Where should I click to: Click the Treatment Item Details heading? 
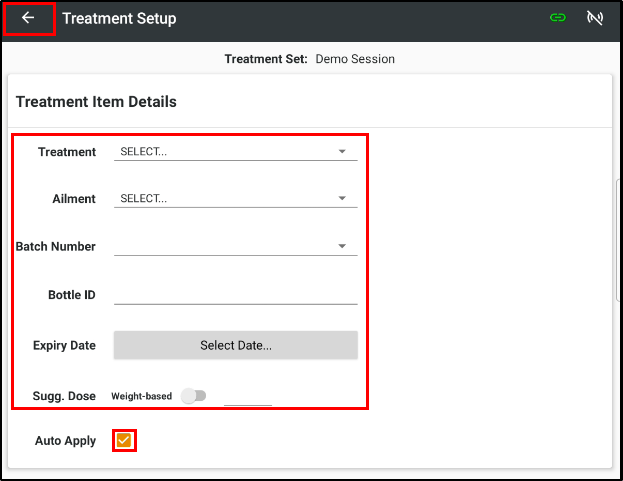[x=96, y=102]
